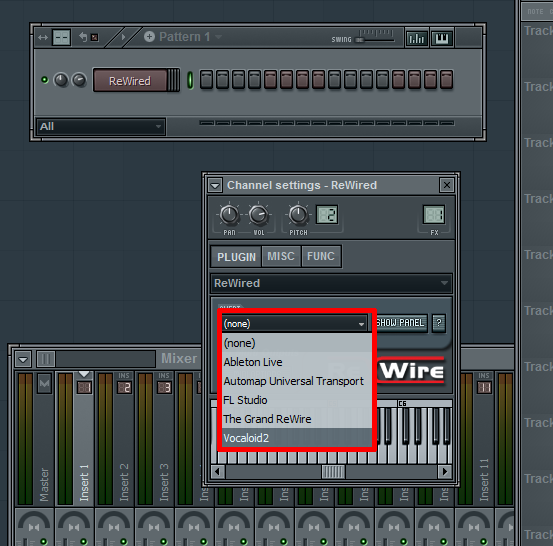The height and width of the screenshot is (546, 553).
Task: Click the SHOW PANEL button
Action: point(401,323)
